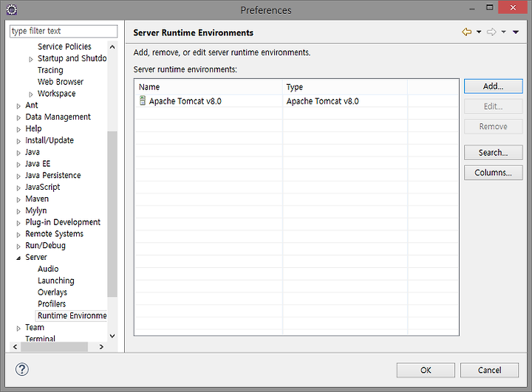Click the tree horizontal scrollbar thumb
This screenshot has height=392, width=532.
54,346
